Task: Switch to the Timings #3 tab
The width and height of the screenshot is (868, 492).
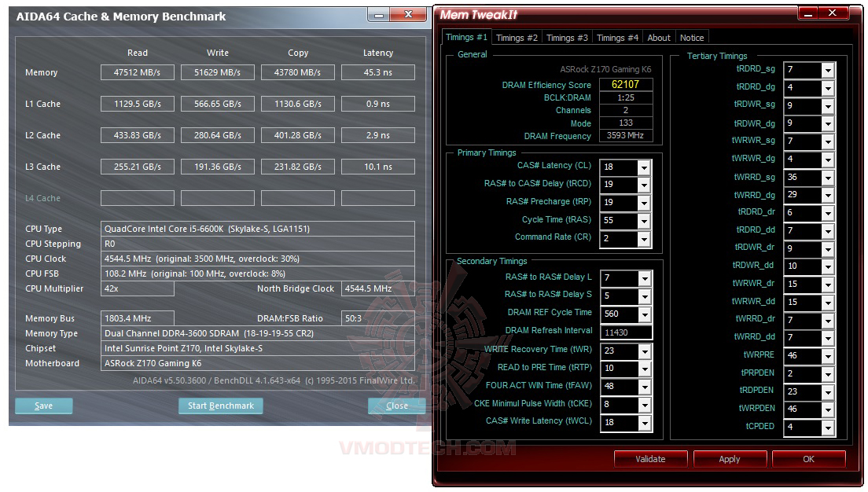Action: pyautogui.click(x=567, y=38)
